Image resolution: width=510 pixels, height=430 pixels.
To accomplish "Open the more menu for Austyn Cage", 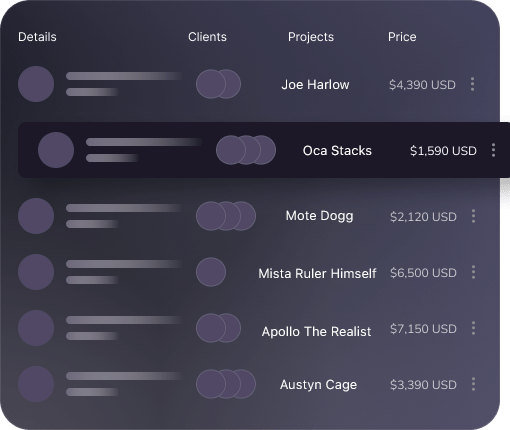I will point(473,384).
